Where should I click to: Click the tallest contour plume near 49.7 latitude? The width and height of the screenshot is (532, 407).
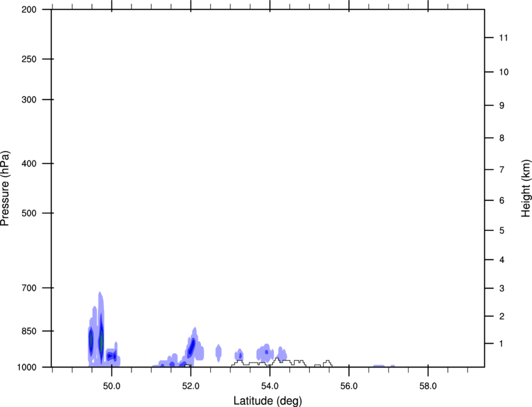click(101, 328)
